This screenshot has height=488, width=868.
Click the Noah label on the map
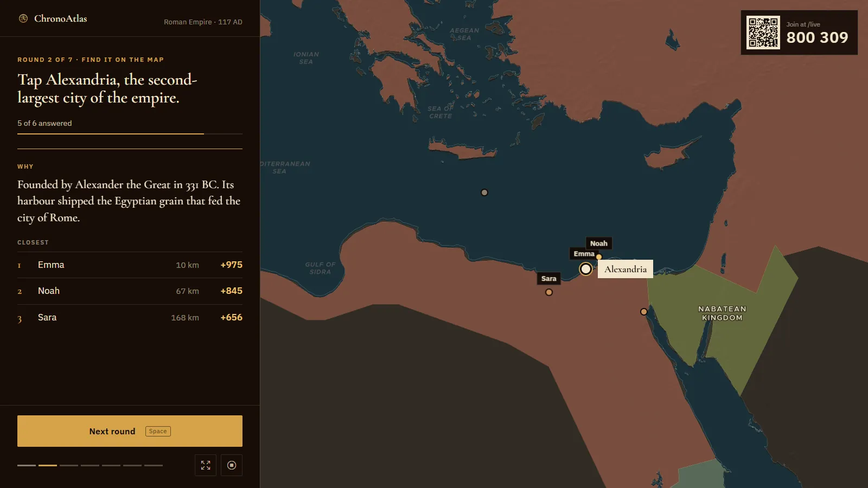599,243
